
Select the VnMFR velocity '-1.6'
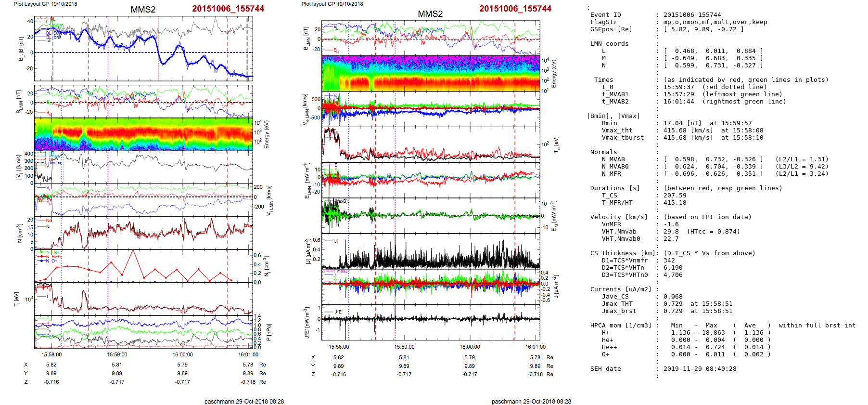[x=671, y=224]
